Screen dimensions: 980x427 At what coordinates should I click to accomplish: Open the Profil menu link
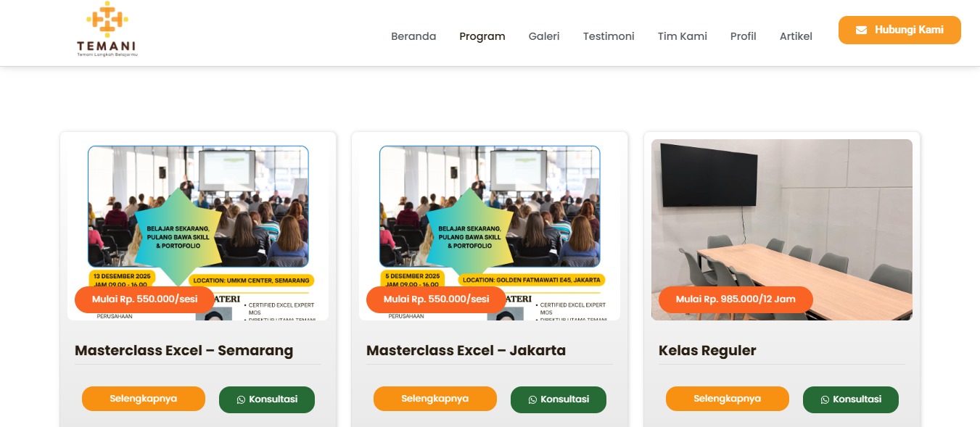744,36
